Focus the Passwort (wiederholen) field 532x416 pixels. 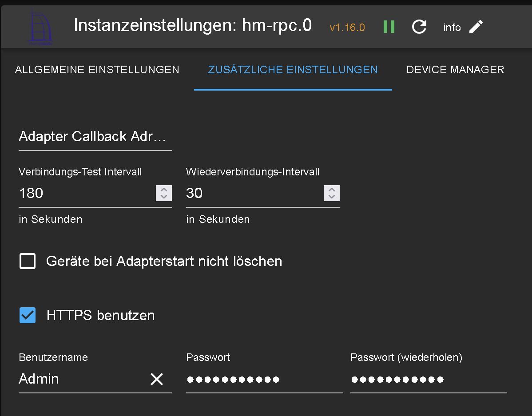pos(429,379)
